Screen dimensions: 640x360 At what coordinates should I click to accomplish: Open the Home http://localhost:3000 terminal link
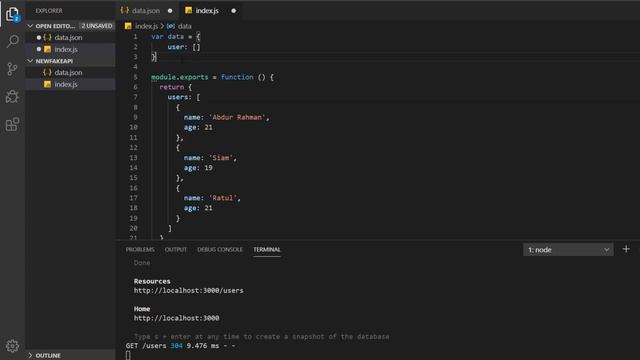pos(176,318)
